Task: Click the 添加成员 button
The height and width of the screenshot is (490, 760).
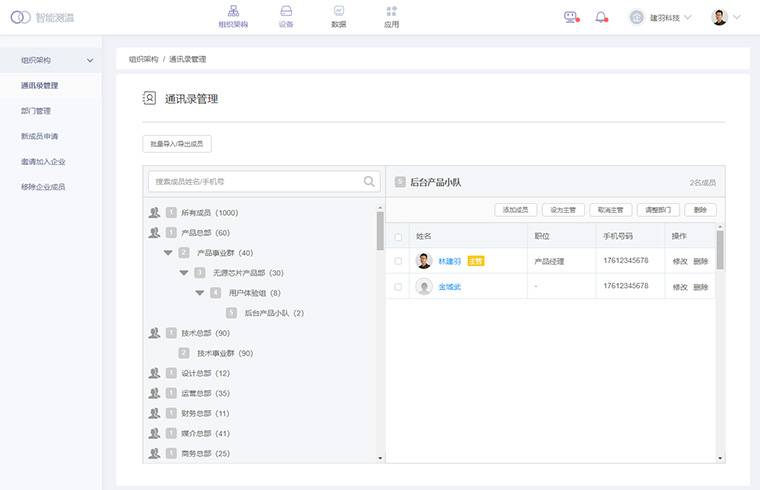Action: click(x=515, y=210)
